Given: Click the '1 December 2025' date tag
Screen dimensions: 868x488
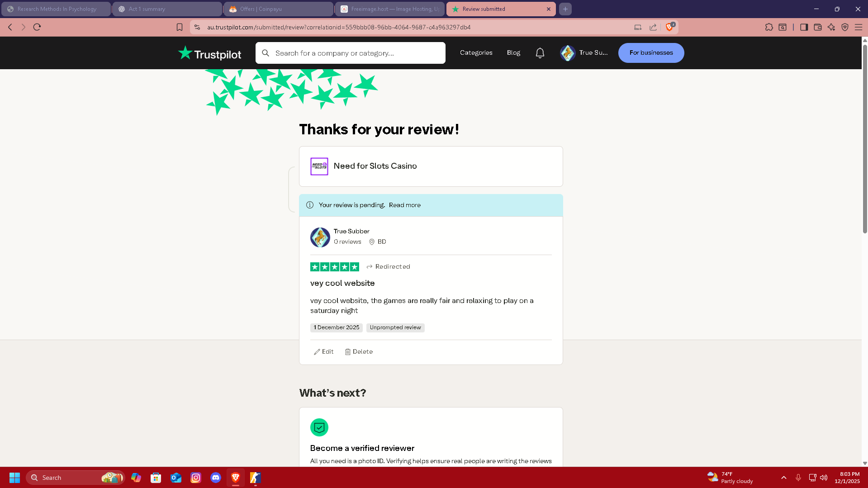Looking at the screenshot, I should pyautogui.click(x=337, y=327).
